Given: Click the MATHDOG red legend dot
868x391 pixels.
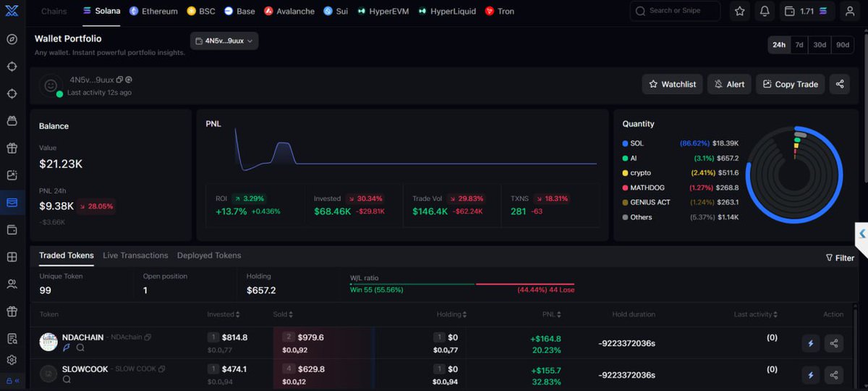Looking at the screenshot, I should pyautogui.click(x=625, y=188).
